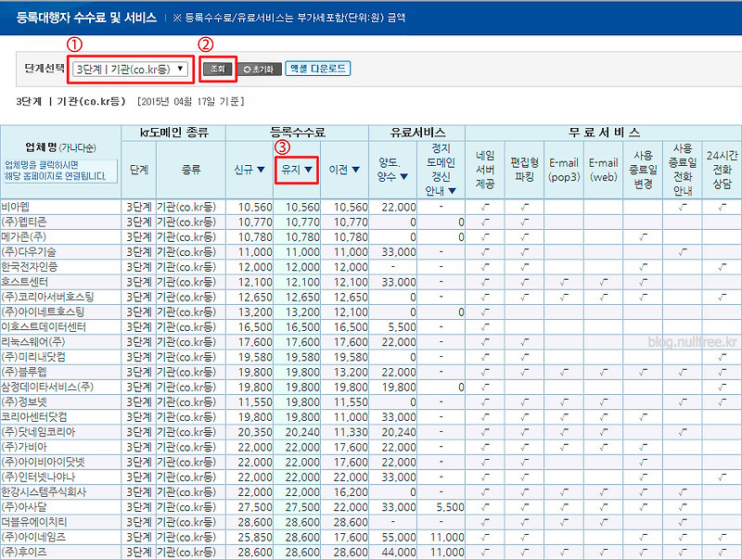Click (주)아이네임즈 양도양수 fee 55,000
The height and width of the screenshot is (560, 742).
pyautogui.click(x=399, y=538)
